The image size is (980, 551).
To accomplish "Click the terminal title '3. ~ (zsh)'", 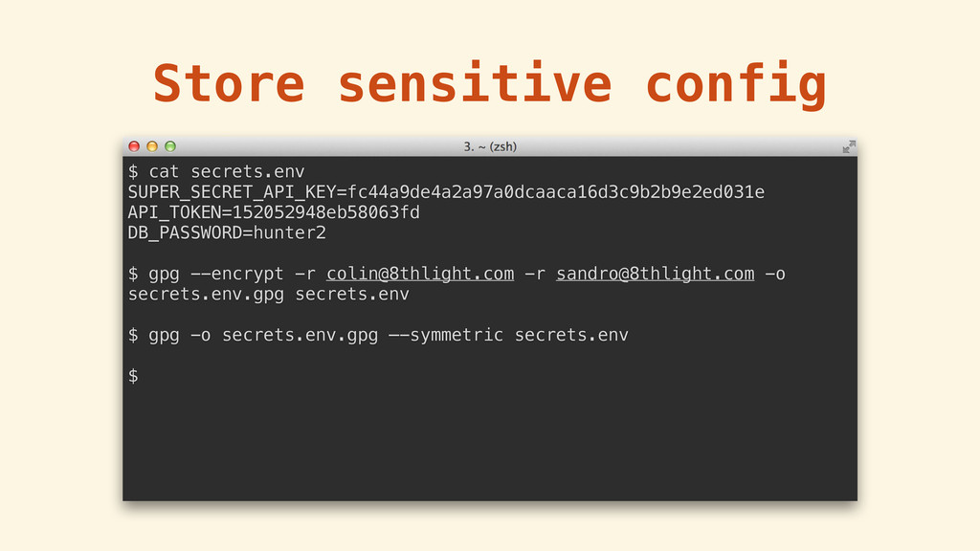I will [490, 146].
